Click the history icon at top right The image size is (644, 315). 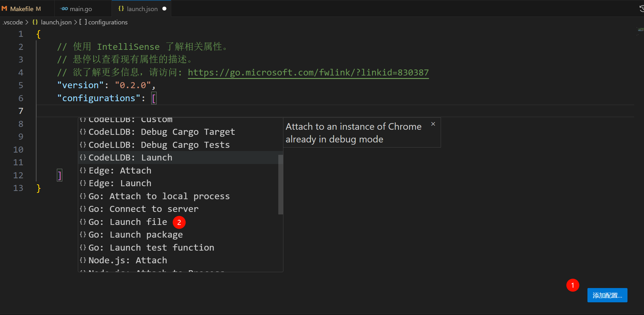(641, 9)
